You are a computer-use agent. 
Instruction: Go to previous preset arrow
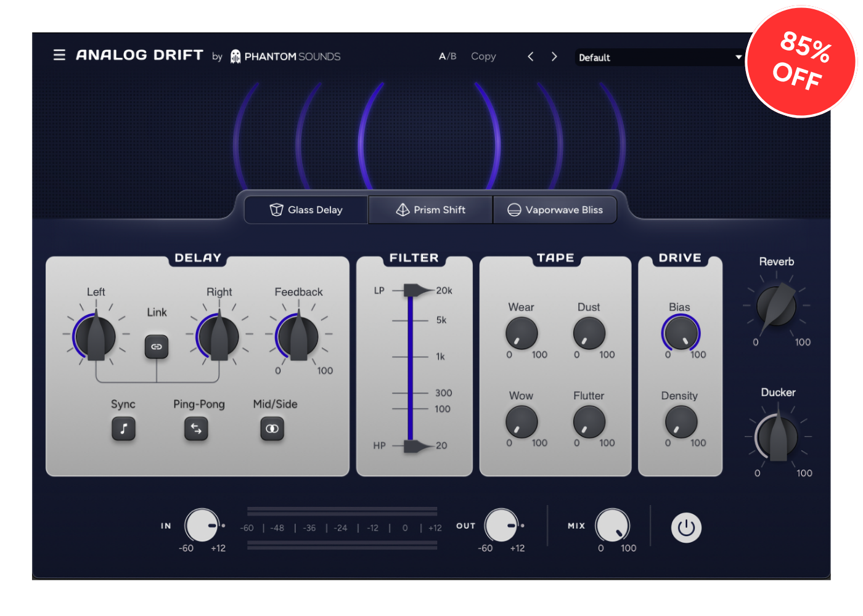coord(531,57)
